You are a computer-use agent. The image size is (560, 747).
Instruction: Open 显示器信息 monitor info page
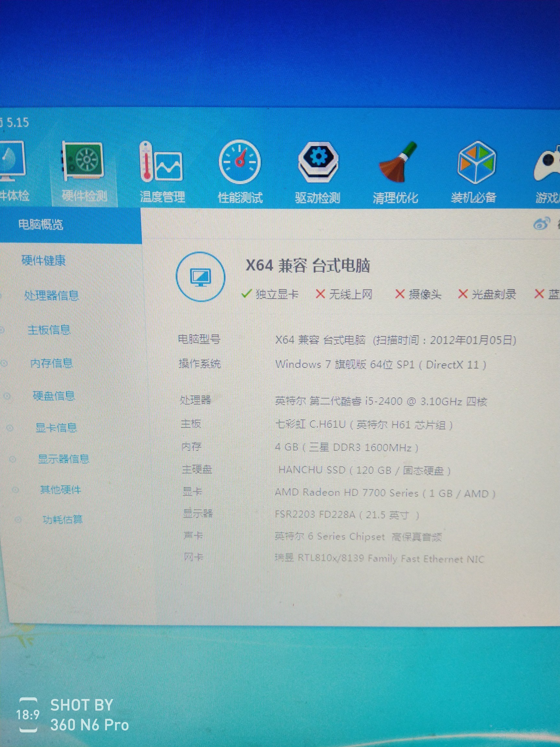pyautogui.click(x=64, y=459)
